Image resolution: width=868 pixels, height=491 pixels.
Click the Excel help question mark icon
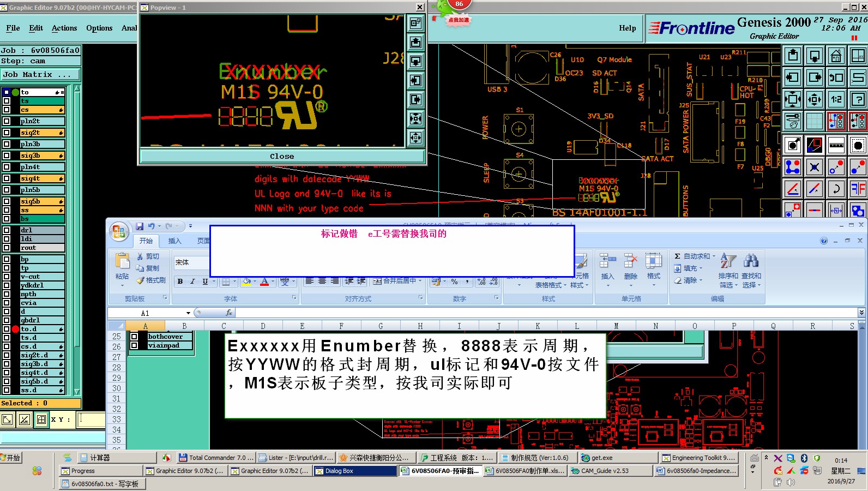824,241
